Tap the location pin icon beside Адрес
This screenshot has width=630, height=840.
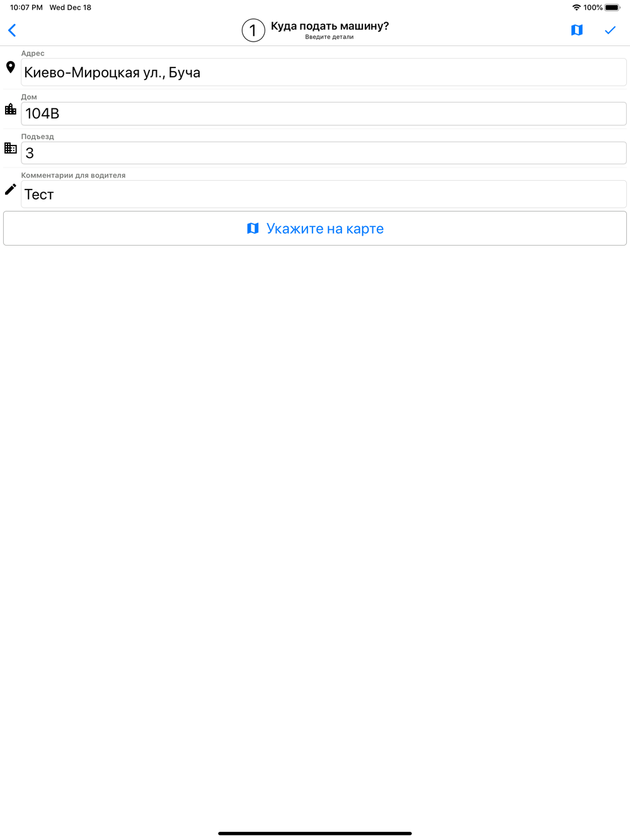pyautogui.click(x=11, y=67)
